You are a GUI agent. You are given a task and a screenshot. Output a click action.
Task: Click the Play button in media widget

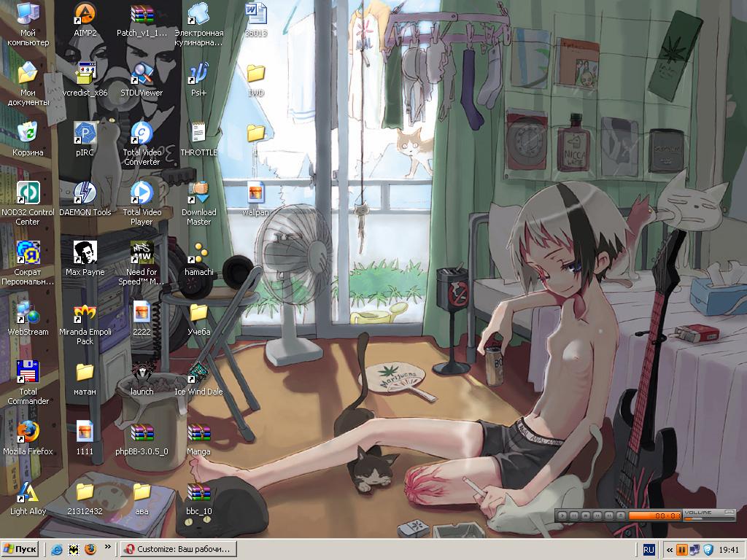click(x=562, y=516)
